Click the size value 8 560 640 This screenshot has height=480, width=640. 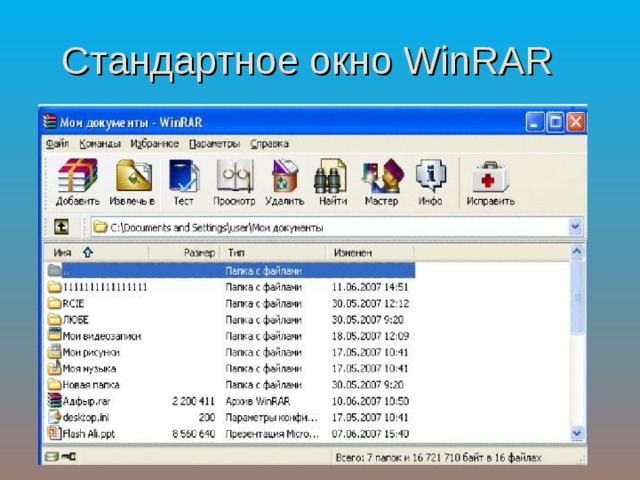tap(193, 433)
